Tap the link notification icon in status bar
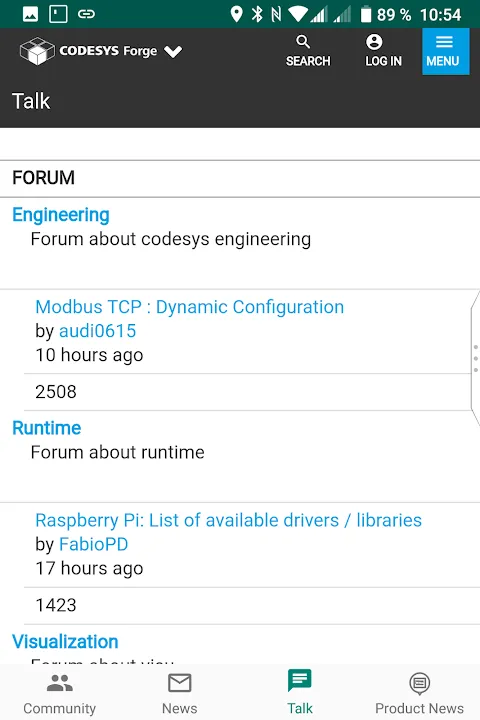 point(86,14)
